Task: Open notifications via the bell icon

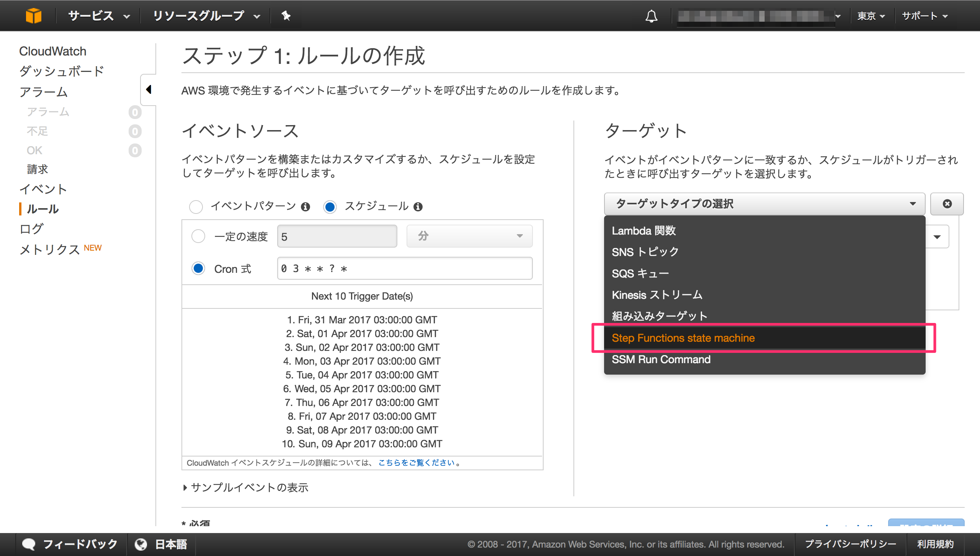Action: pyautogui.click(x=652, y=16)
